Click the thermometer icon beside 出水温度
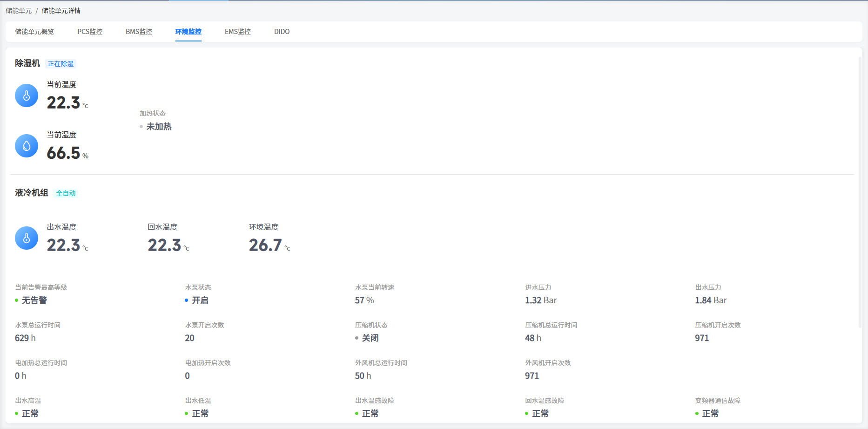This screenshot has height=429, width=868. tap(27, 238)
